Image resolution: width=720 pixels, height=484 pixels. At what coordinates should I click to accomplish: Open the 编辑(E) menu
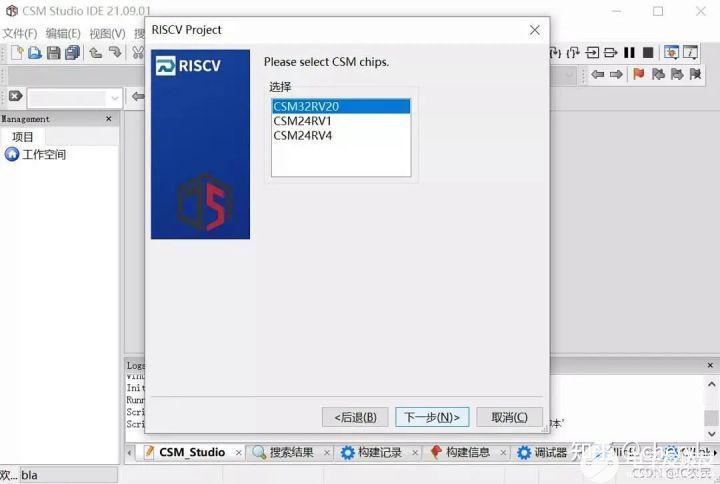point(63,34)
